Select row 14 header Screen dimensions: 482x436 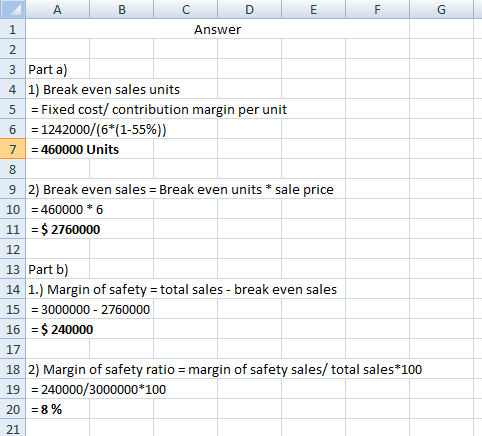[x=13, y=289]
